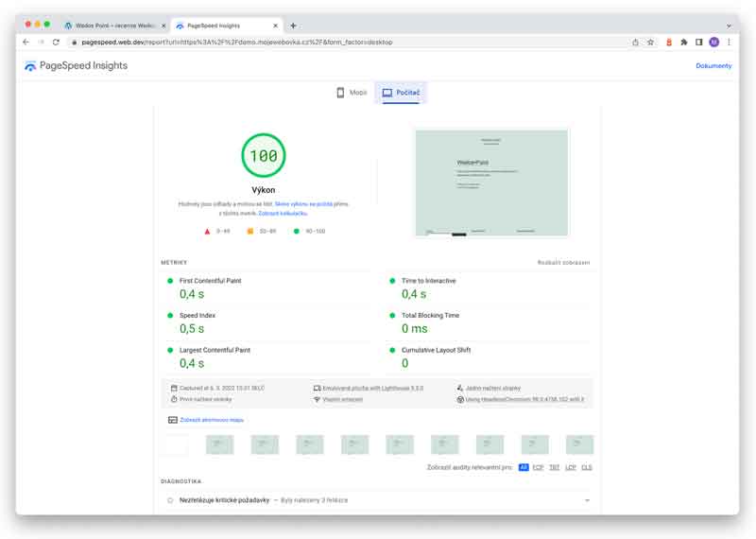
Task: Select the ALL audit filter
Action: click(x=524, y=467)
